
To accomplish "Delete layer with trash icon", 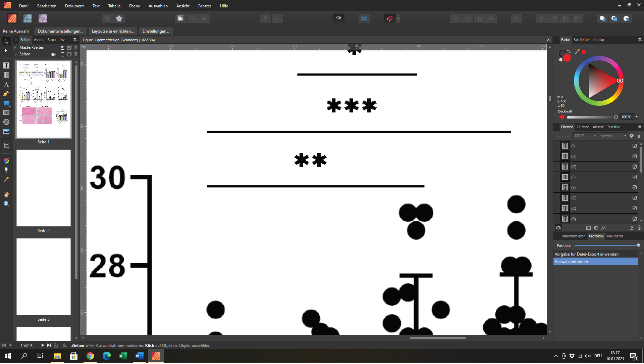I will (x=639, y=228).
